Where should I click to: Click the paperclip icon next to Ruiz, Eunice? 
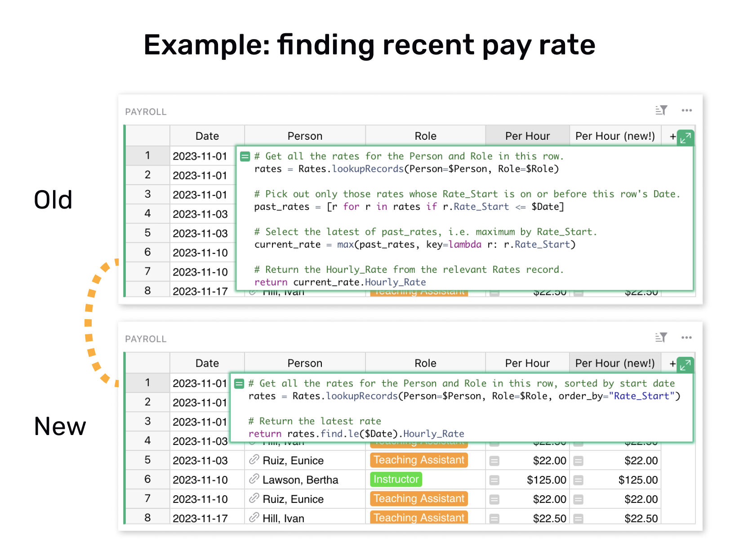pyautogui.click(x=254, y=460)
